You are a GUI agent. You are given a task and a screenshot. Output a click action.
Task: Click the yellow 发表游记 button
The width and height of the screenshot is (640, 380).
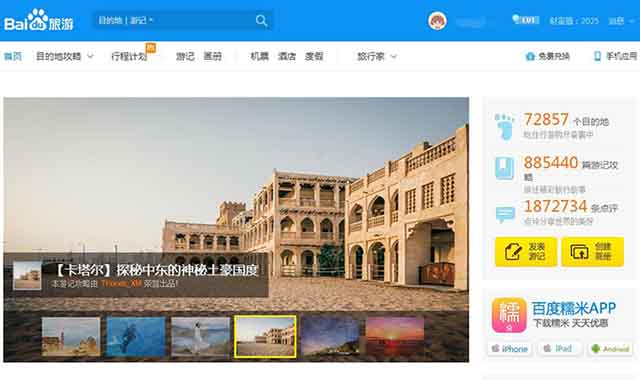pyautogui.click(x=526, y=251)
